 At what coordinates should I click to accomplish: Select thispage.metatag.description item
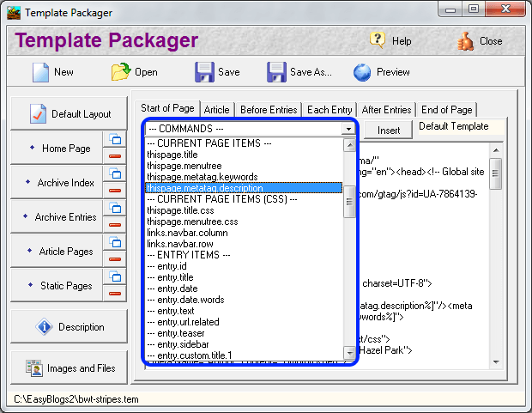244,188
